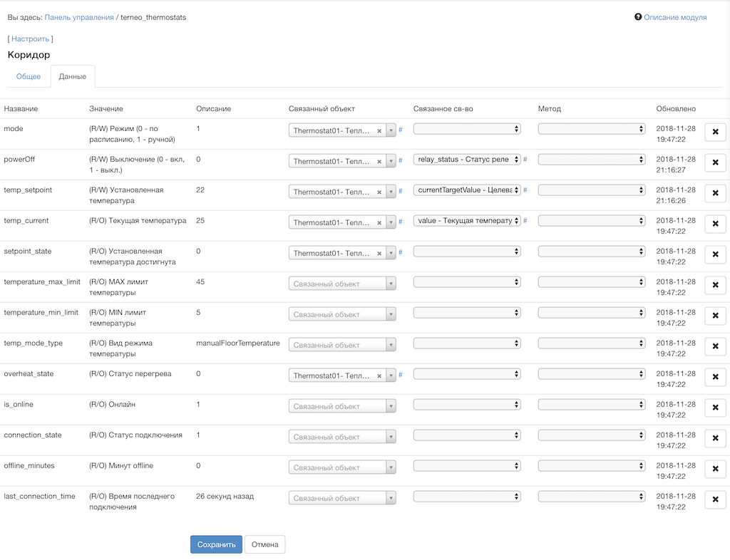Click delete X for last_connection_time row
730x560 pixels.
(715, 499)
